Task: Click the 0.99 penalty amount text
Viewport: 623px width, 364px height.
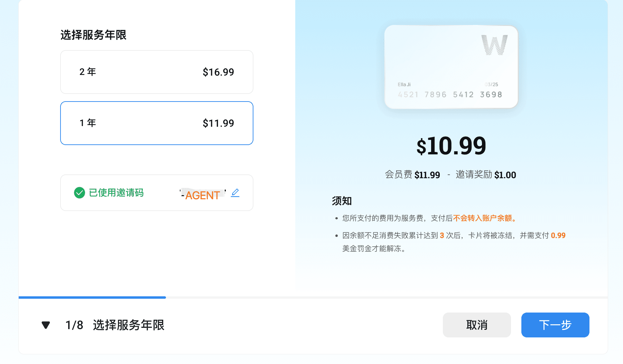Action: (x=558, y=236)
